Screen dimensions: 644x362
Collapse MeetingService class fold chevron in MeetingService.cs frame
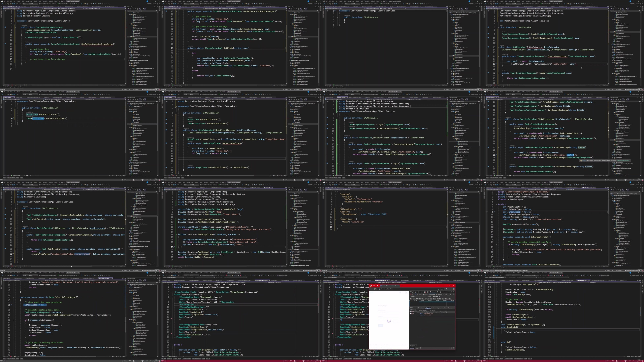499,119
